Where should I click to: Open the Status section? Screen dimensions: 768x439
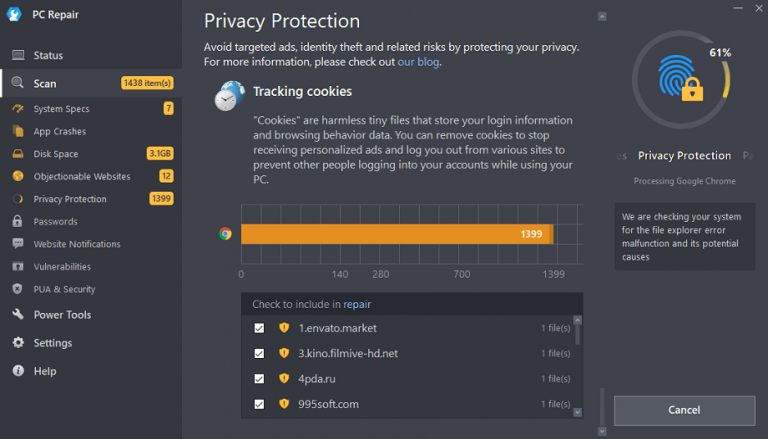point(48,55)
